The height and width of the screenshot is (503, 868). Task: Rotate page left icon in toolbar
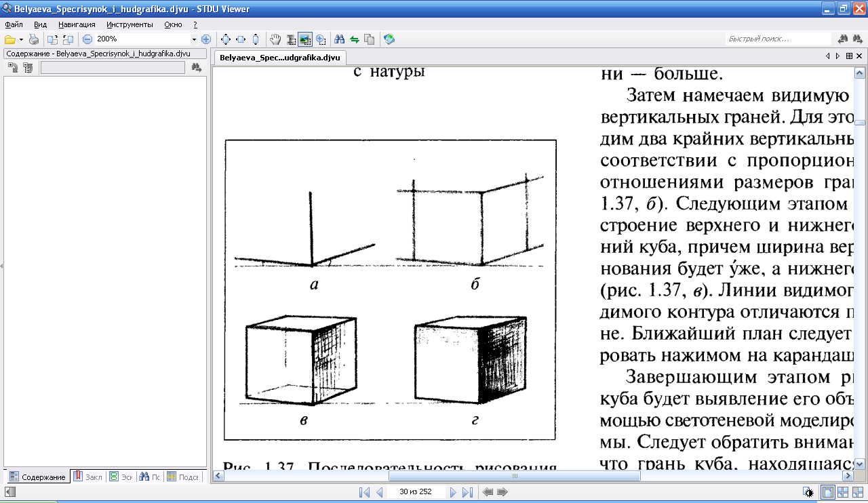click(x=53, y=39)
